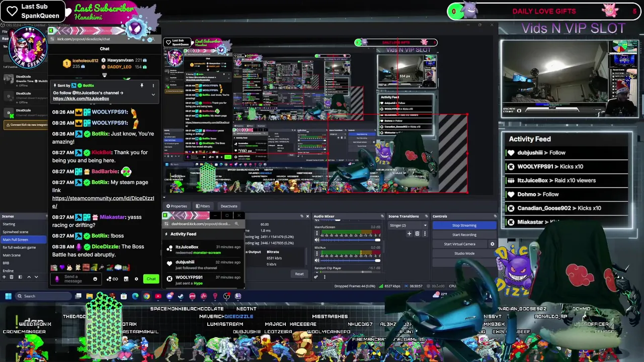Open the Stinger (2) transition dropdown

(408, 225)
